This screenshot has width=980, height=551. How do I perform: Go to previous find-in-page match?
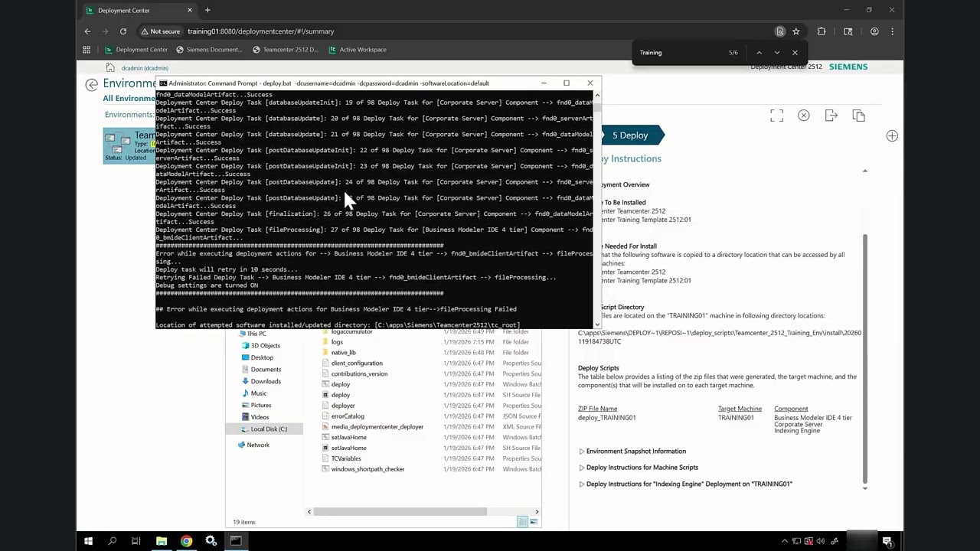pyautogui.click(x=759, y=53)
